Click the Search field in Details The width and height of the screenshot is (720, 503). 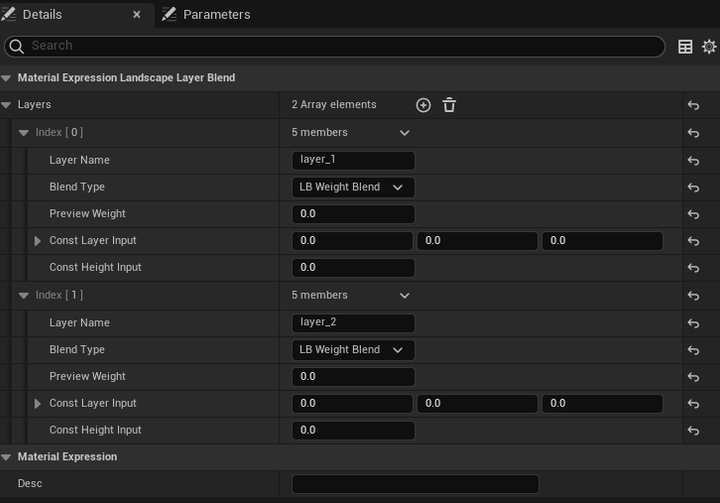pyautogui.click(x=340, y=46)
